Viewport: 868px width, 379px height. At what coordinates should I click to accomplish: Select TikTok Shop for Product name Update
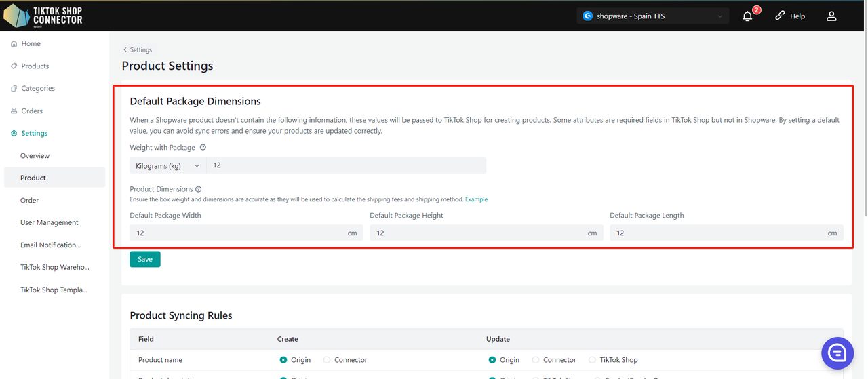[592, 360]
